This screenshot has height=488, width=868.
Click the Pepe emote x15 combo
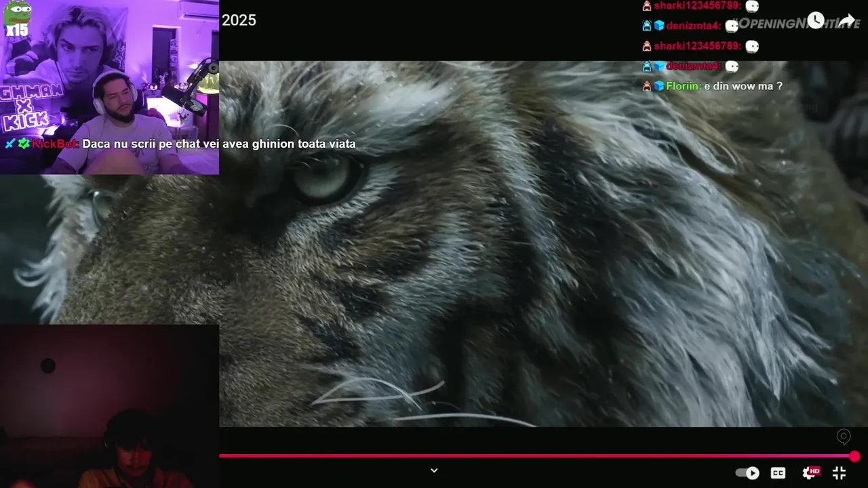(x=17, y=19)
